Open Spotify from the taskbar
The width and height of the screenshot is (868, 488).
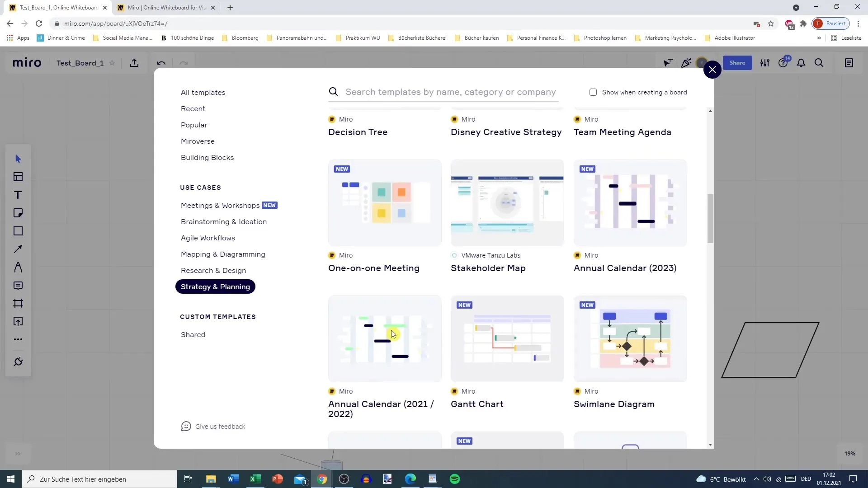(455, 479)
